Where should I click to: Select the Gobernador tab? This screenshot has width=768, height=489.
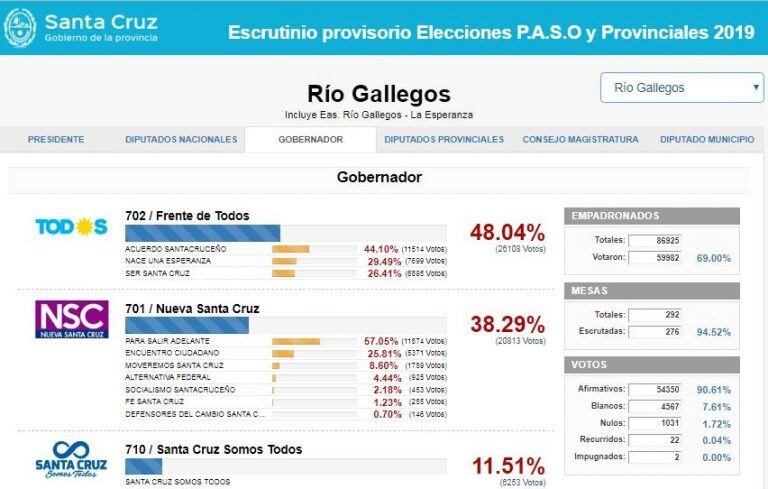click(311, 140)
